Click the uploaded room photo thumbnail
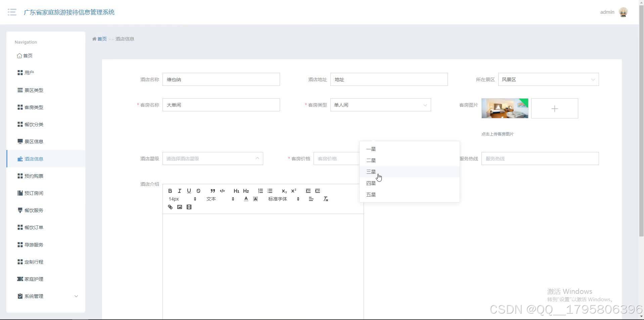This screenshot has width=644, height=320. pos(505,108)
